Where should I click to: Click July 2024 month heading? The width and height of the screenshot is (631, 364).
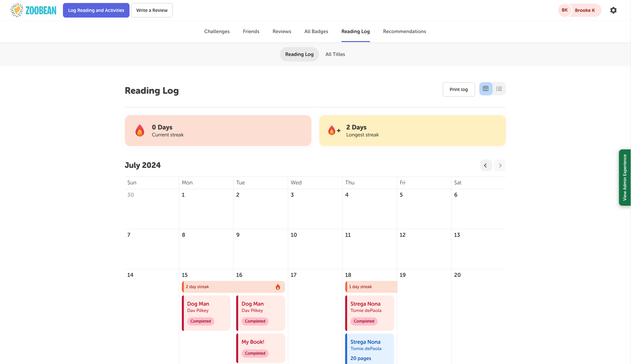[143, 165]
